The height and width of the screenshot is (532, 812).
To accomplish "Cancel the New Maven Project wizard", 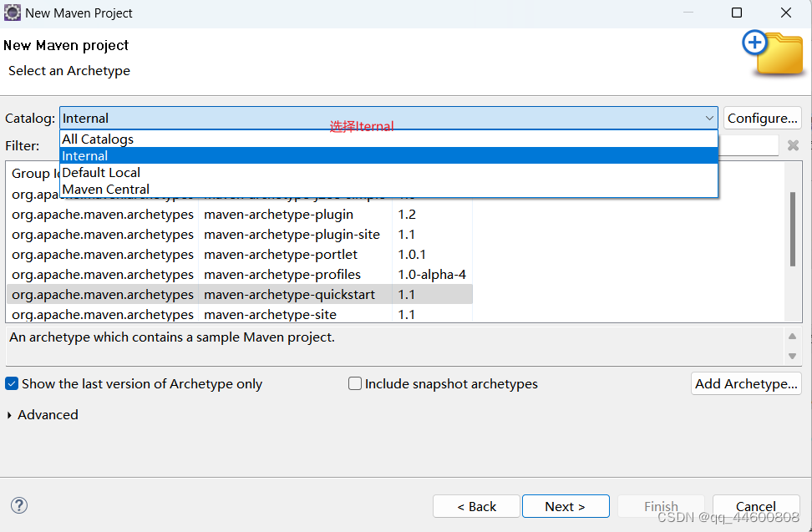I will click(756, 506).
